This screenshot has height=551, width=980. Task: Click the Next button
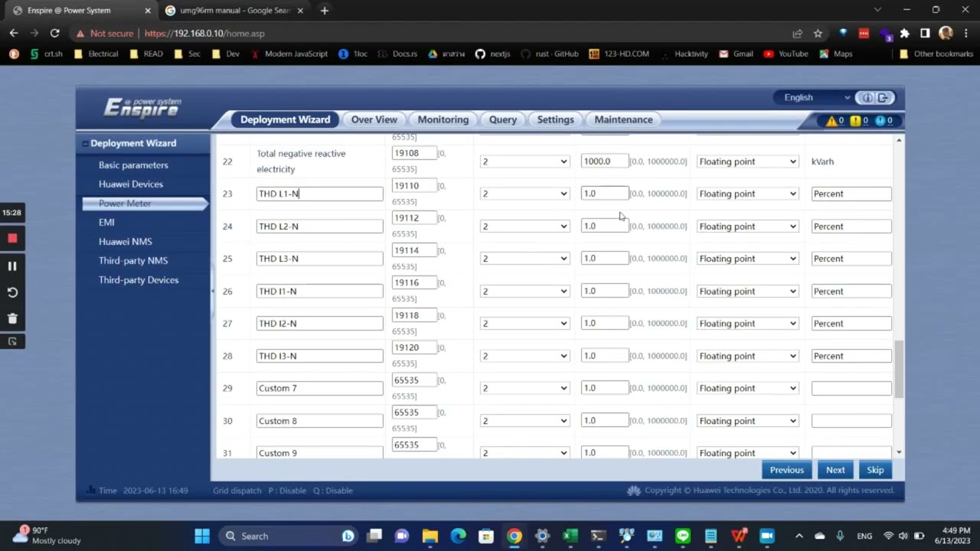pos(835,471)
